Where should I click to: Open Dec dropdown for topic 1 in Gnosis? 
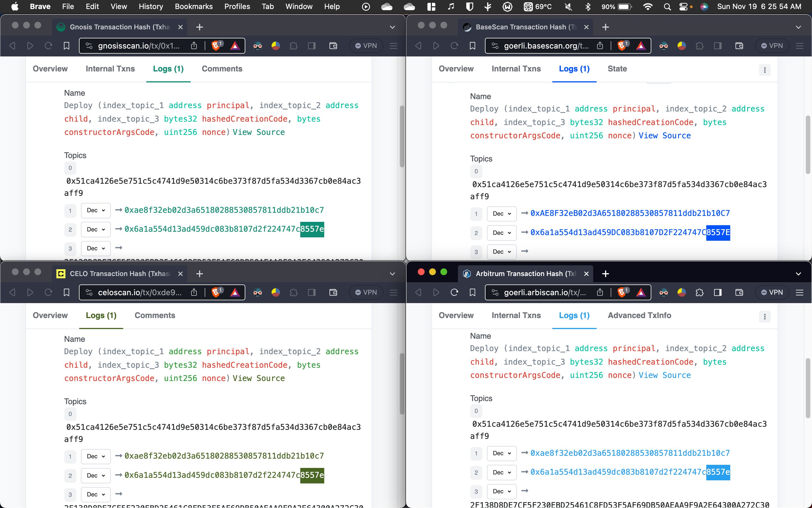point(96,210)
